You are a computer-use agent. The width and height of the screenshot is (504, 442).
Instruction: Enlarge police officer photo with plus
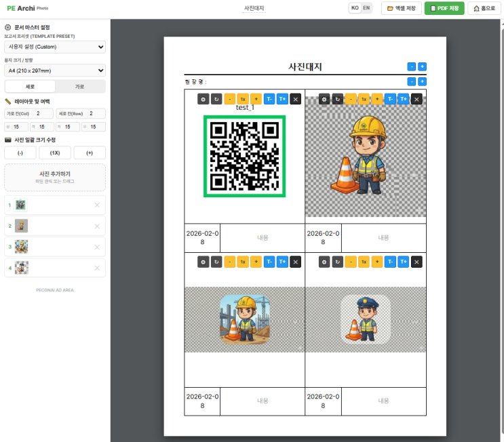point(377,262)
